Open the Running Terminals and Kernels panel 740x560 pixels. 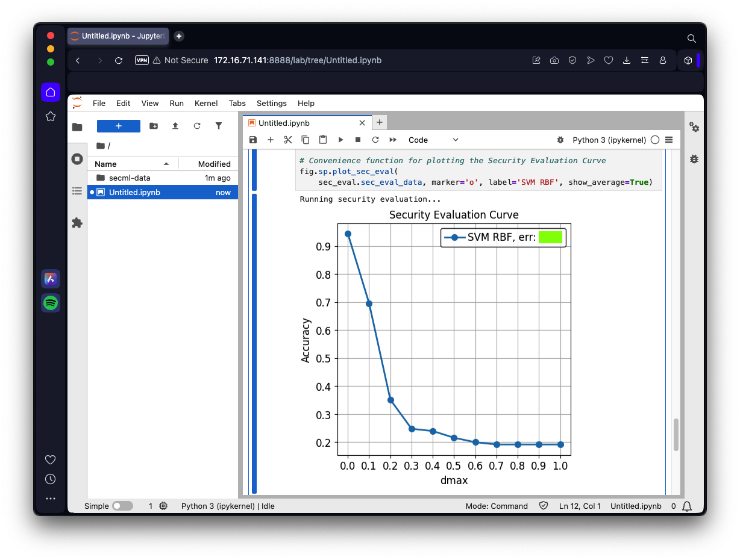77,159
